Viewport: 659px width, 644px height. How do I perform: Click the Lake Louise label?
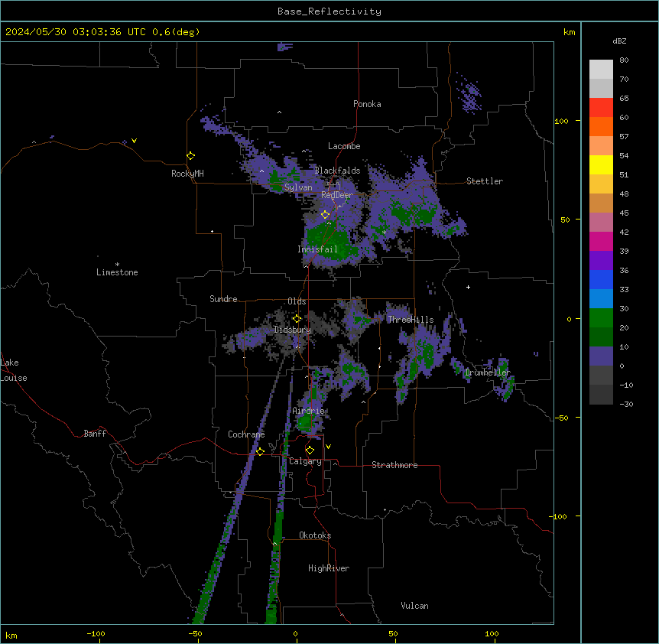(x=14, y=370)
